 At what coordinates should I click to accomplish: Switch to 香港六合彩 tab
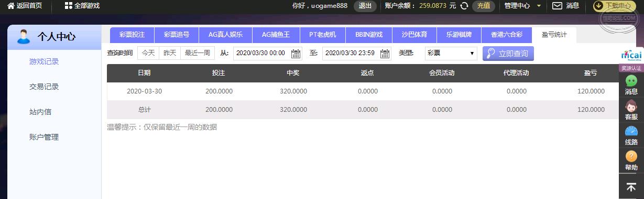pyautogui.click(x=506, y=35)
